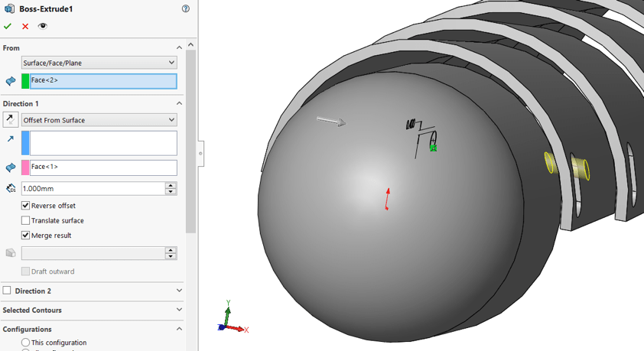Screen dimensions: 644x351
Task: Click the pink Face<1> color swatch
Action: (25, 167)
